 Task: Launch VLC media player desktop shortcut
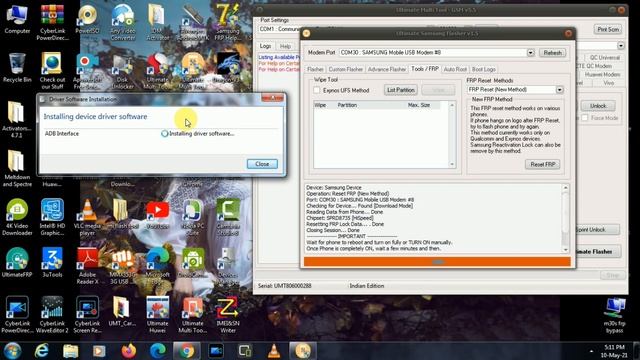[87, 217]
